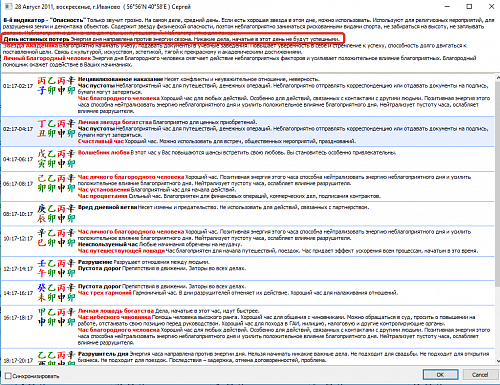Screen dimensions: 500x385
Task: Click the blue 癸 hour stem in 14:17-16:17 row
Action: point(41,287)
